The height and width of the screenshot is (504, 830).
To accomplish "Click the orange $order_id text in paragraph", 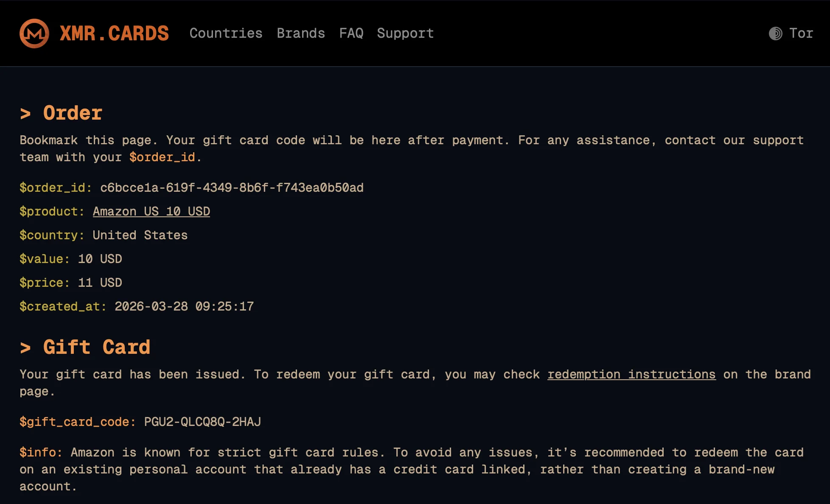I will pos(162,157).
